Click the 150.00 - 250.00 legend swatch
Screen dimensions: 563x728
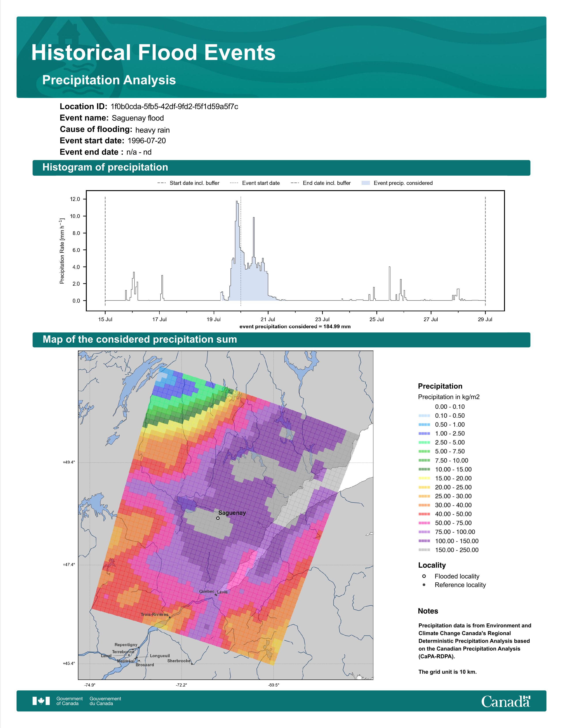coord(424,550)
